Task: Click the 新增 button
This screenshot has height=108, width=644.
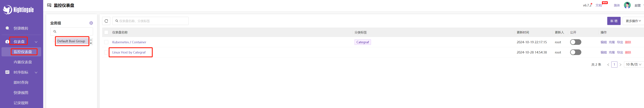Action: tap(614, 21)
